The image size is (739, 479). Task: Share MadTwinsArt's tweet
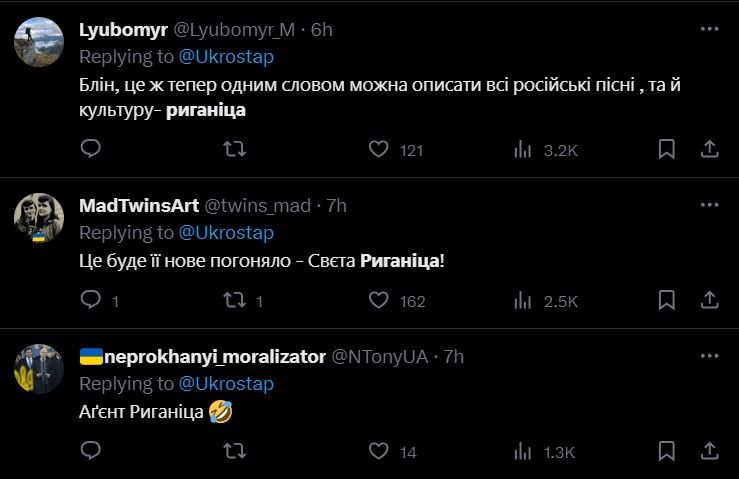[709, 300]
